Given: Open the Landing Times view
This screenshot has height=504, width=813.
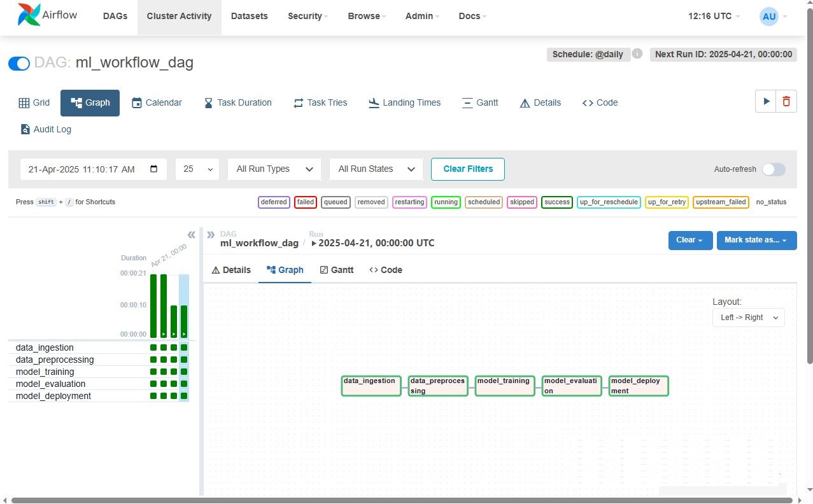Looking at the screenshot, I should point(404,103).
